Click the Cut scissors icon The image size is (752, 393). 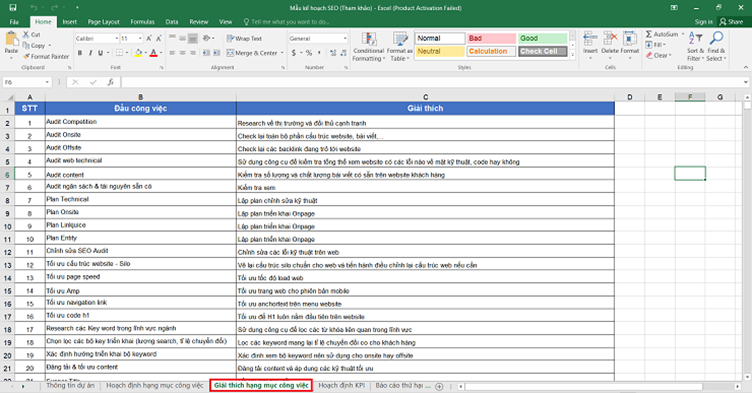pos(26,35)
